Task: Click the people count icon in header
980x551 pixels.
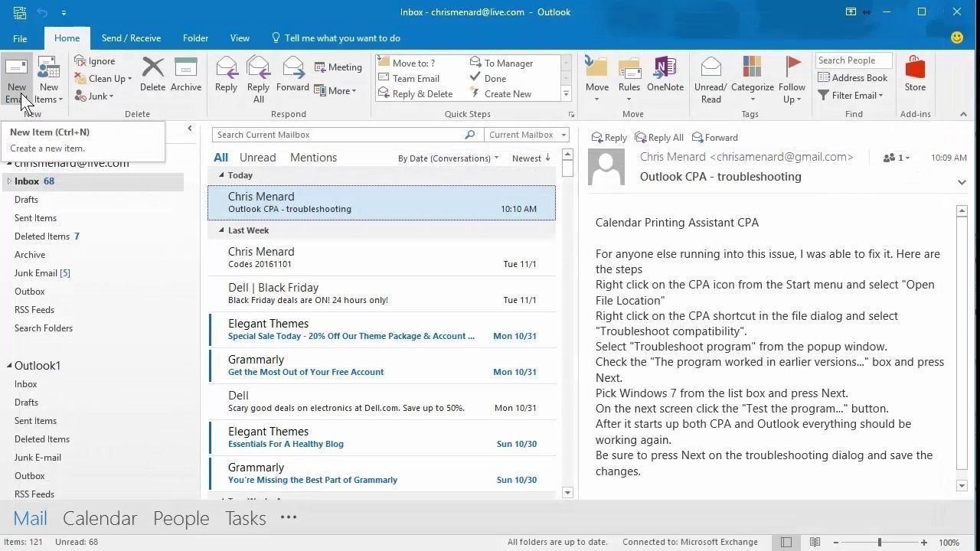Action: pos(890,158)
